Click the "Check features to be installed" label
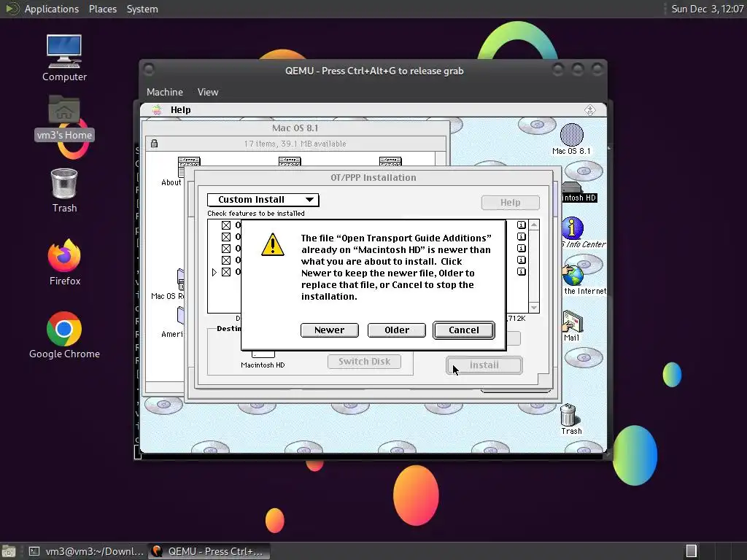The width and height of the screenshot is (747, 560). (256, 214)
